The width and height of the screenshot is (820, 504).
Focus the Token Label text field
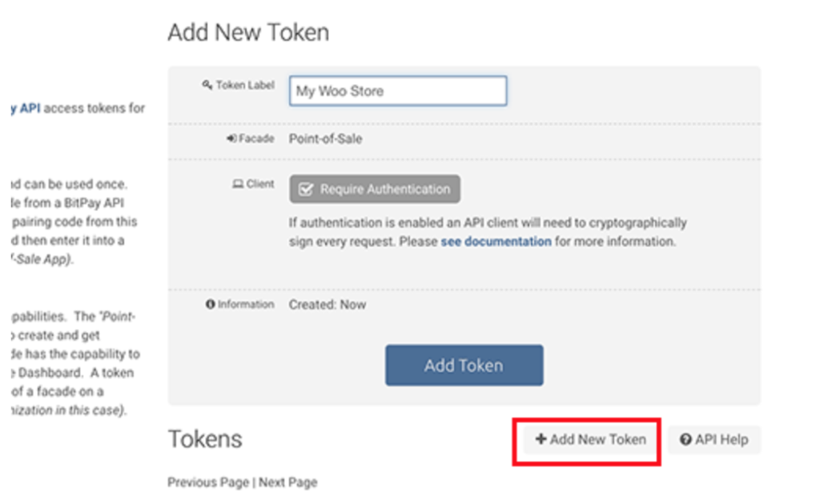tap(398, 91)
